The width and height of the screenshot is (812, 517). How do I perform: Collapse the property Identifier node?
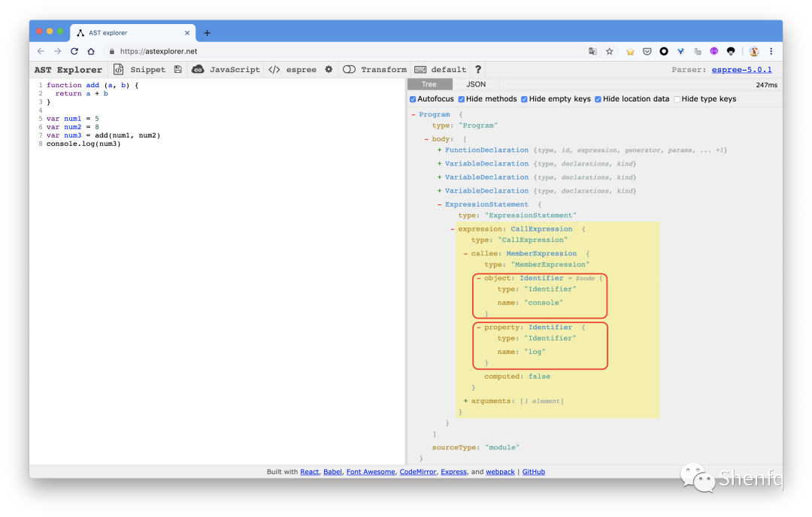coord(478,328)
